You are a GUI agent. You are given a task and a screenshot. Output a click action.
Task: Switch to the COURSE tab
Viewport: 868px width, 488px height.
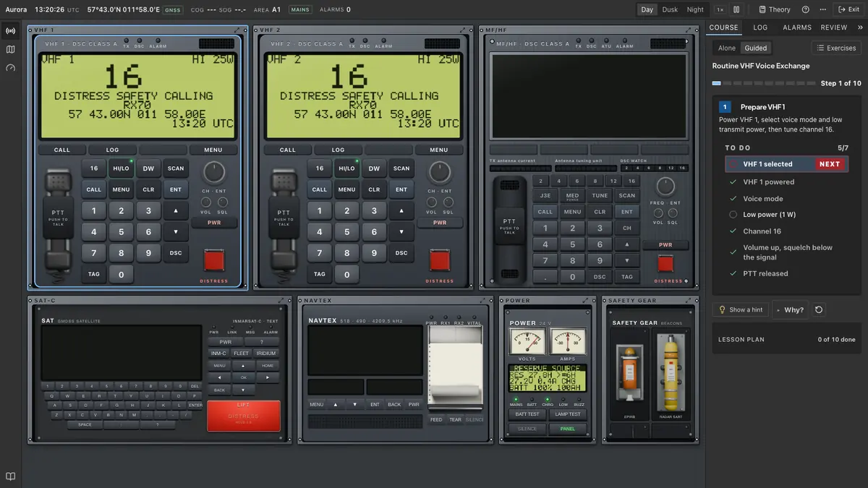pos(723,27)
